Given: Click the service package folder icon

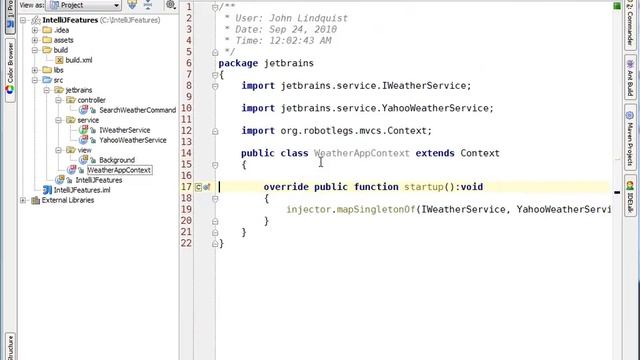Looking at the screenshot, I should coord(71,120).
